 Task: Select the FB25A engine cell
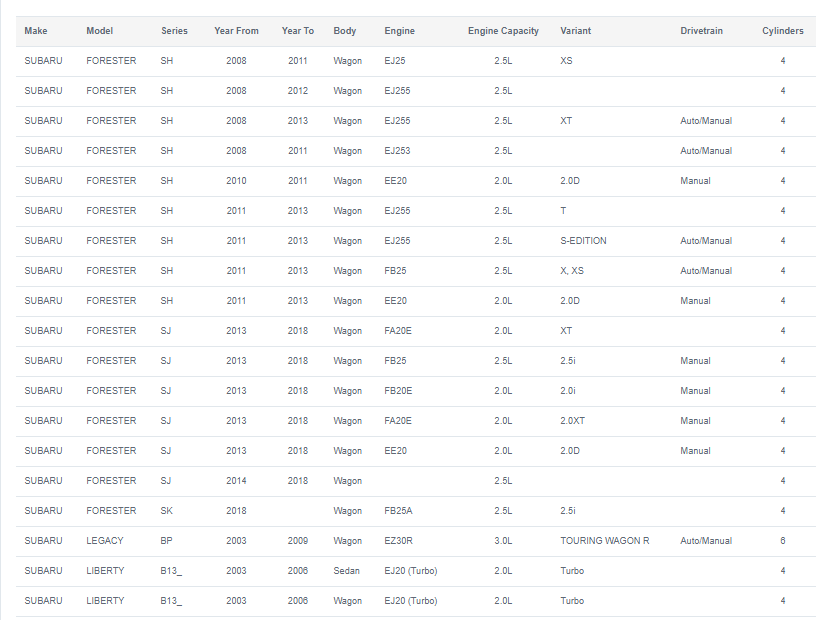(x=398, y=511)
